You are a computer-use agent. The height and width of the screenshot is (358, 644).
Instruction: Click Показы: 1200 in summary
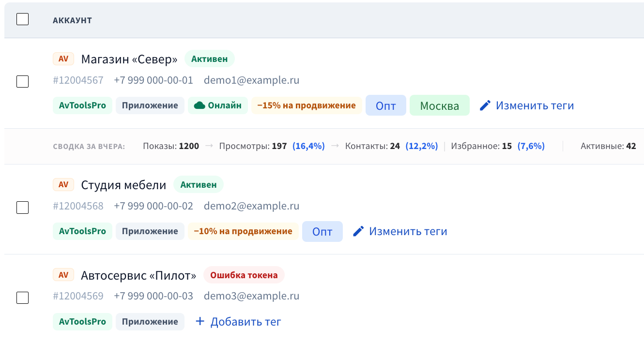(171, 146)
